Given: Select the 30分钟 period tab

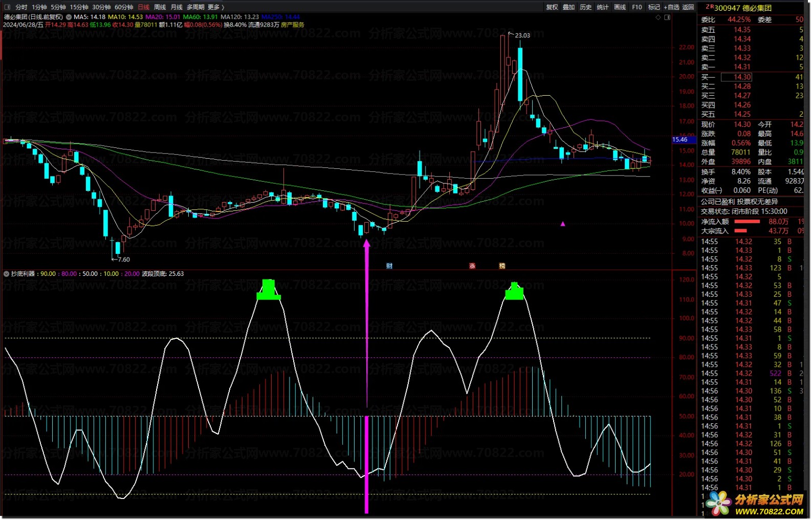Looking at the screenshot, I should [101, 7].
